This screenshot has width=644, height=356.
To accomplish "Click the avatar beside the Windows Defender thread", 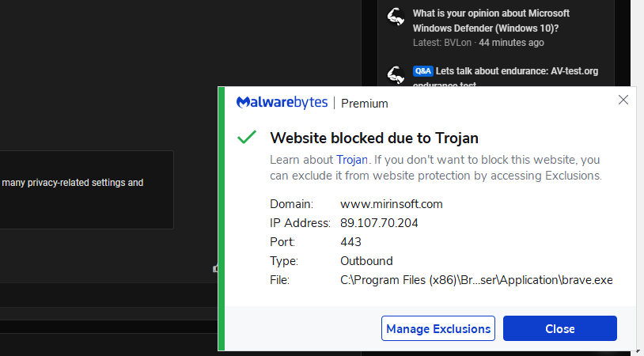I will (x=396, y=17).
